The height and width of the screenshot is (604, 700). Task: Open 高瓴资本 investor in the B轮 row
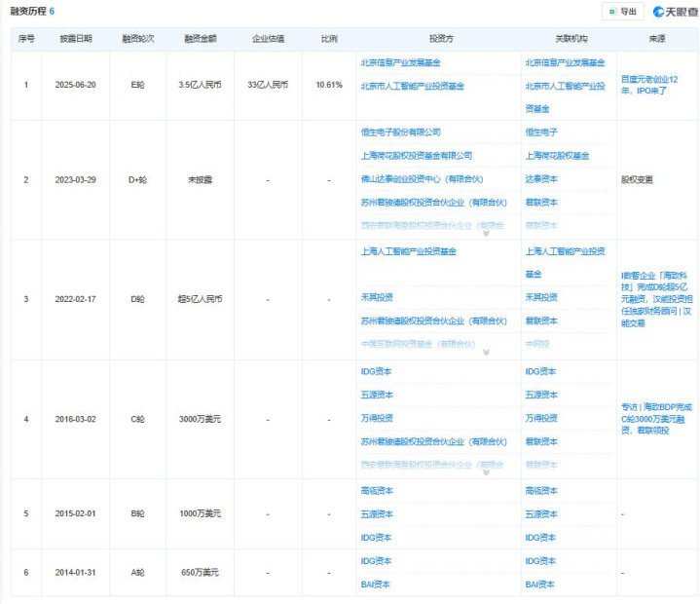click(377, 490)
